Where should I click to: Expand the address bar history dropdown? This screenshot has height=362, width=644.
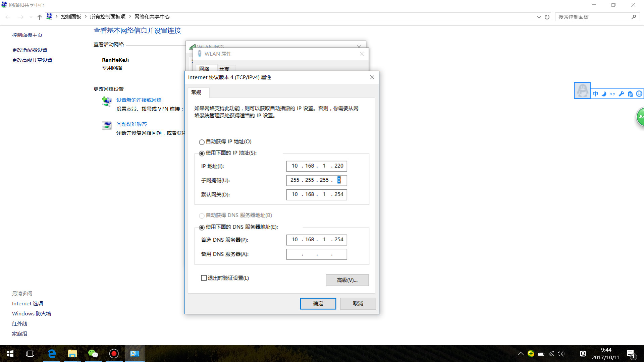point(539,17)
